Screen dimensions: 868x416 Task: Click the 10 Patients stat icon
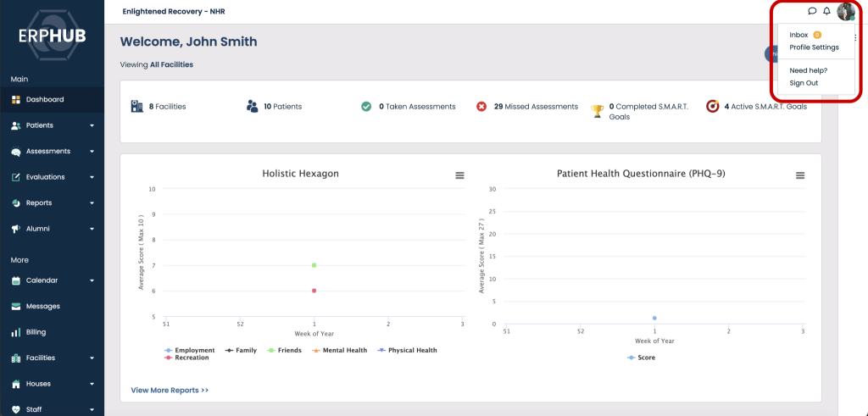pyautogui.click(x=253, y=107)
